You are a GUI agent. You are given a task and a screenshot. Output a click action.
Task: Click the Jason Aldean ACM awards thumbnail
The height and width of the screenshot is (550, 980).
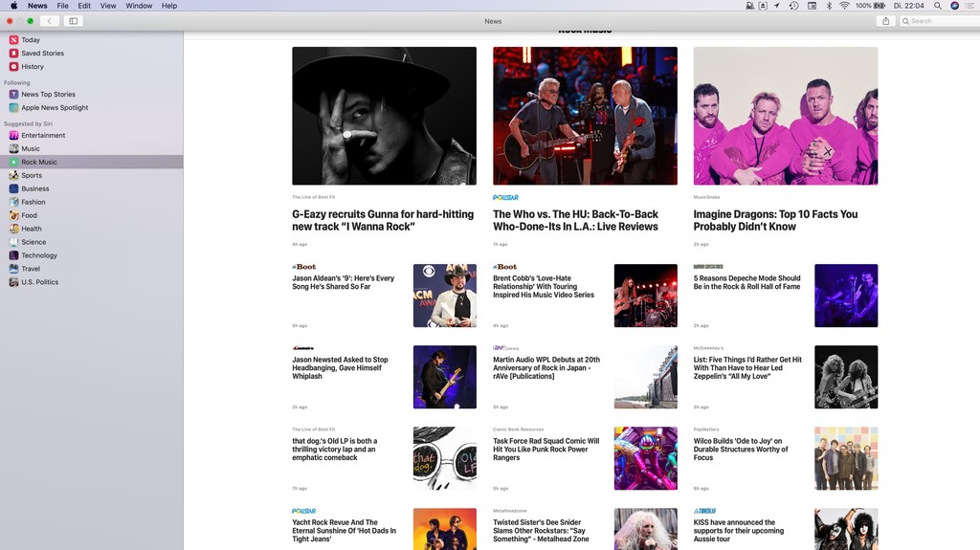pos(444,296)
